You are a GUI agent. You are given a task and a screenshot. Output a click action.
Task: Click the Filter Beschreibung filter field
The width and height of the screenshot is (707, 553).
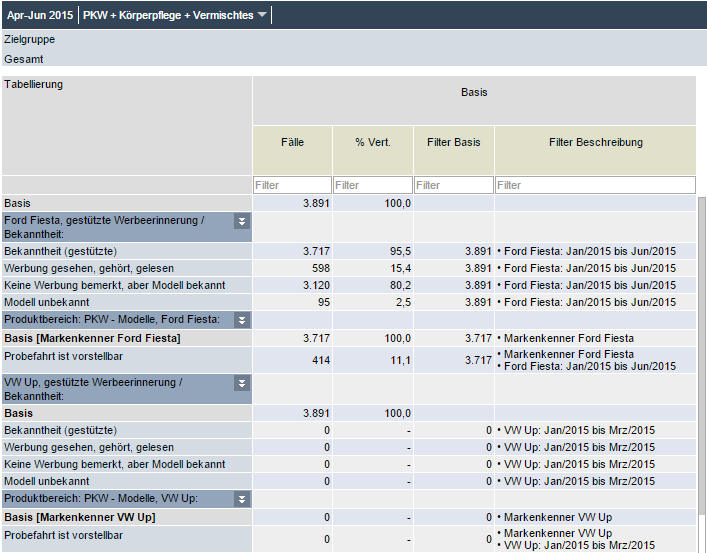tap(596, 185)
